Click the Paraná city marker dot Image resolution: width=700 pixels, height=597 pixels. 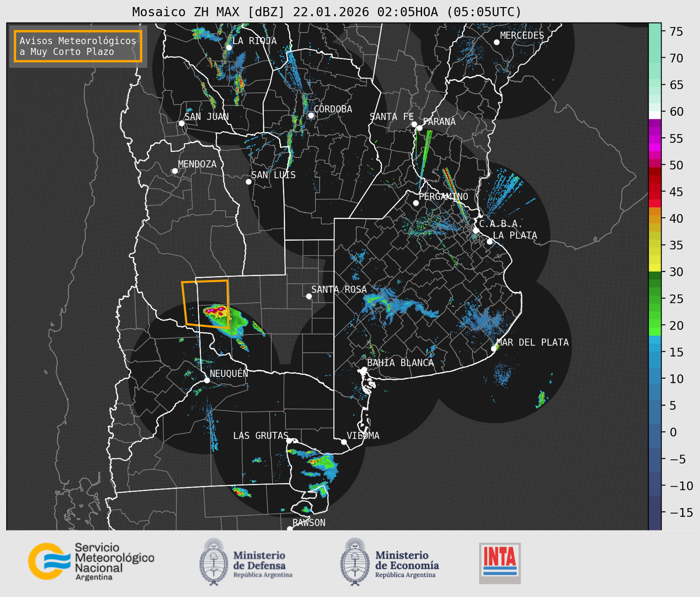tap(420, 128)
